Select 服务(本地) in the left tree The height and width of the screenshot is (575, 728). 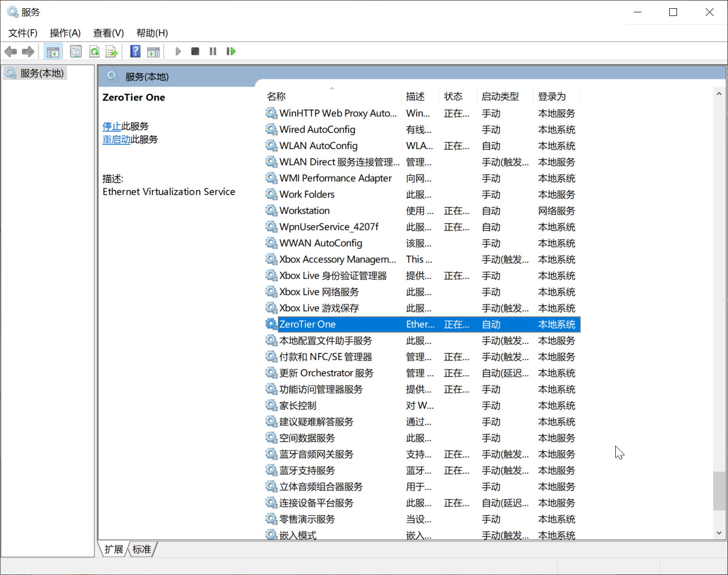tap(42, 73)
